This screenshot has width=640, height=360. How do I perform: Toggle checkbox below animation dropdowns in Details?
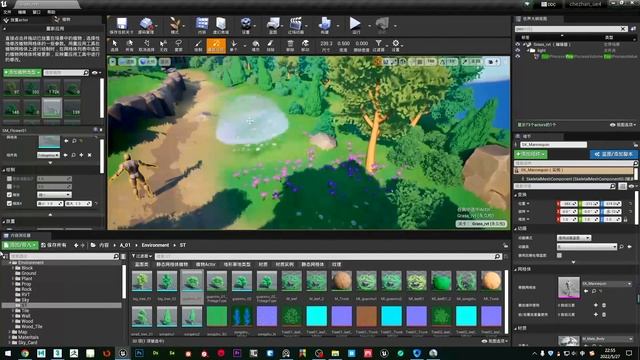pos(559,255)
